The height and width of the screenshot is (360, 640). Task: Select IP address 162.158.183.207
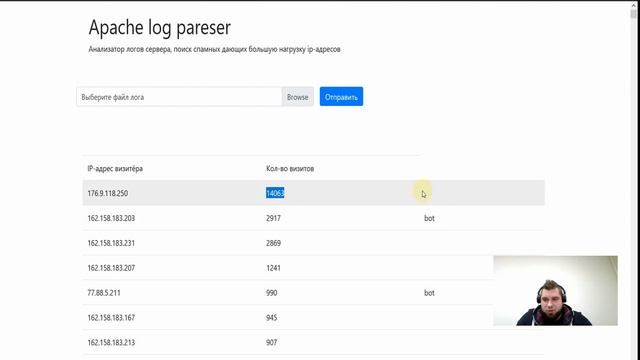(x=111, y=268)
